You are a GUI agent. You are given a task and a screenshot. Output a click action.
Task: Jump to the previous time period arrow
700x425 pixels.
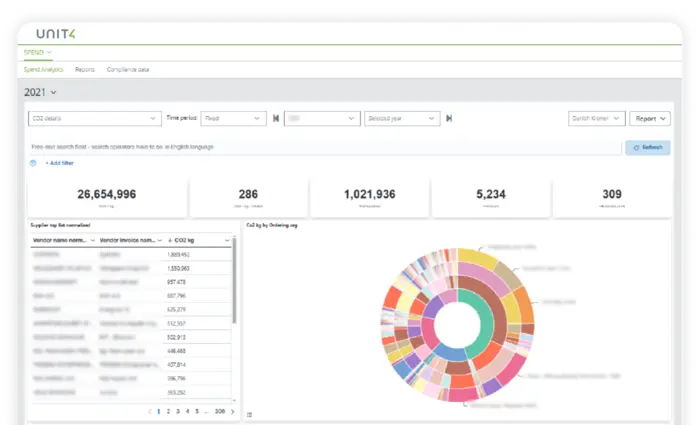pos(276,118)
